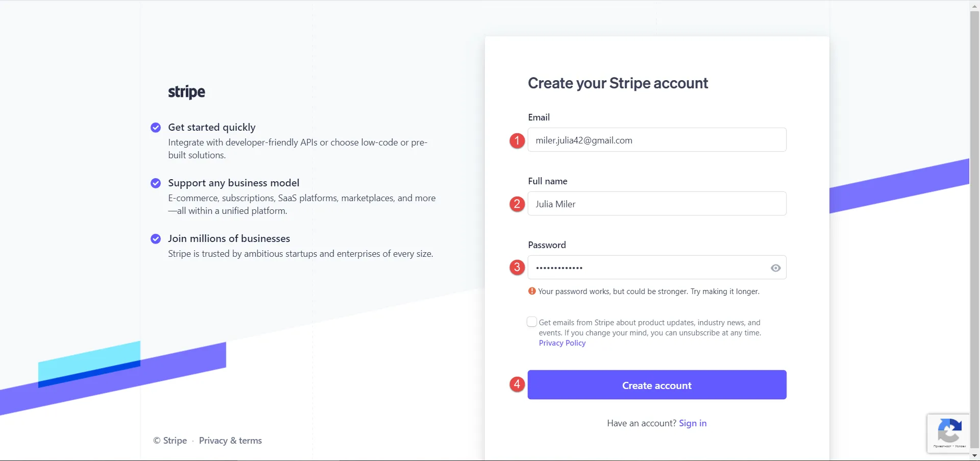Screen dimensions: 980x461
Task: Click the reCAPTCHA badge
Action: (949, 433)
